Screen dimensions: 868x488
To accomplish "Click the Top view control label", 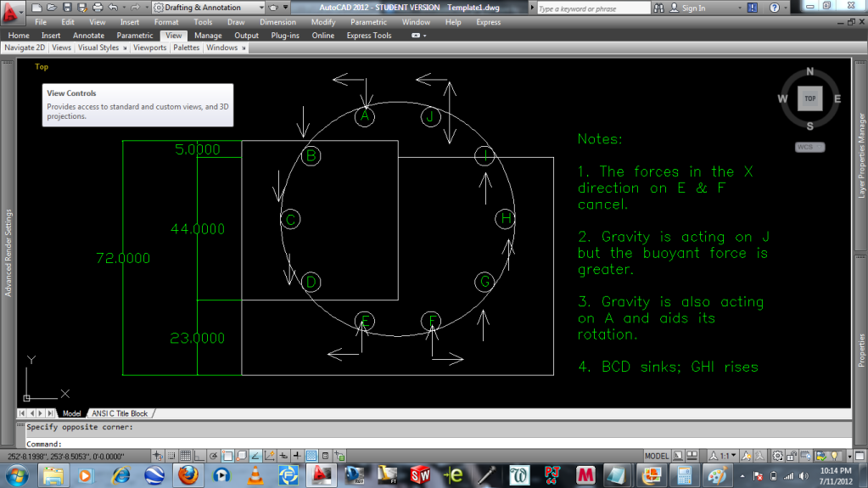I will 42,66.
